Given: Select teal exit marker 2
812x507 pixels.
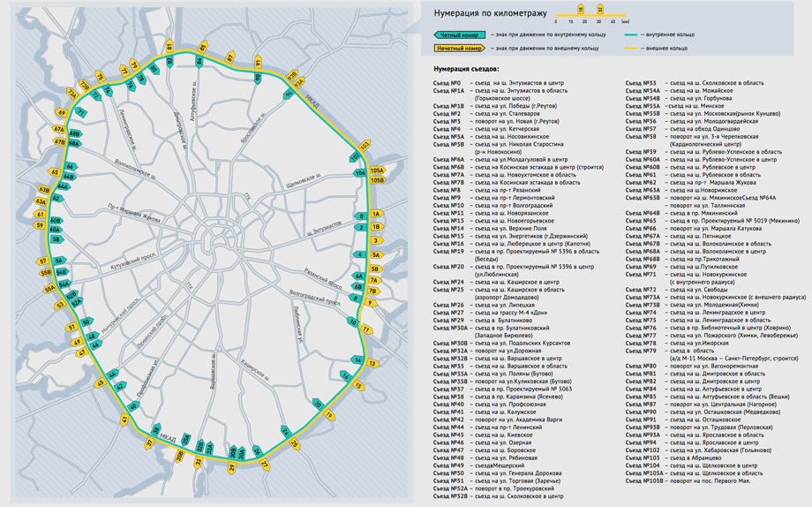Looking at the screenshot, I should [x=360, y=228].
